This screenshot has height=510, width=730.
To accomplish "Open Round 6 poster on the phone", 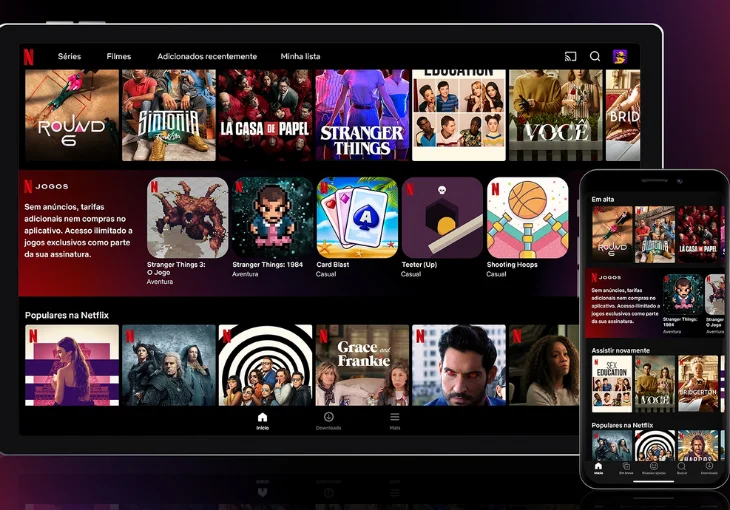I will coord(612,234).
